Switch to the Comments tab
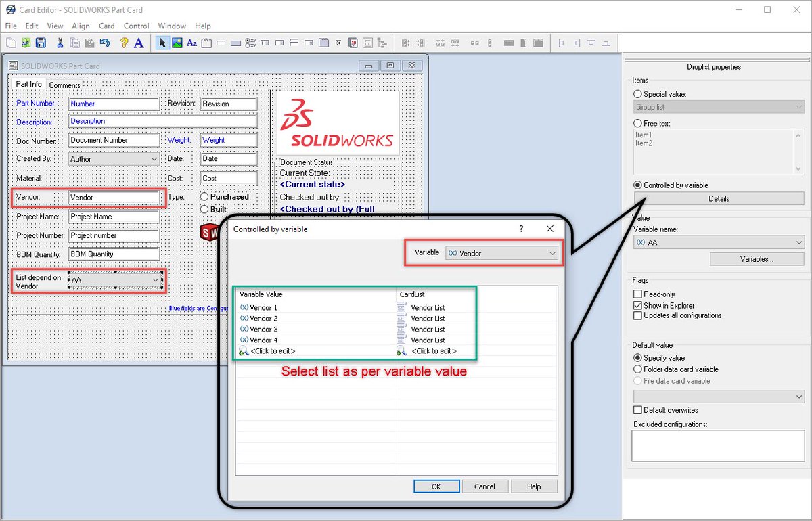812x521 pixels. point(64,85)
